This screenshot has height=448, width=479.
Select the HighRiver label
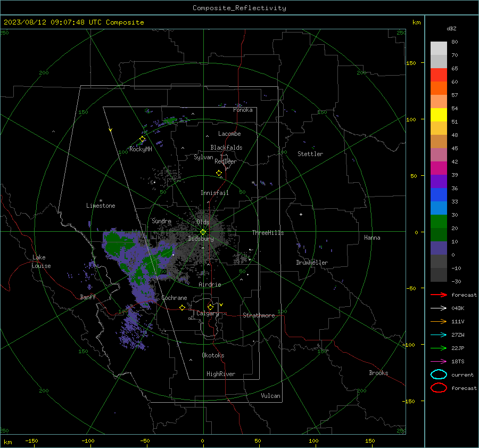click(x=220, y=374)
